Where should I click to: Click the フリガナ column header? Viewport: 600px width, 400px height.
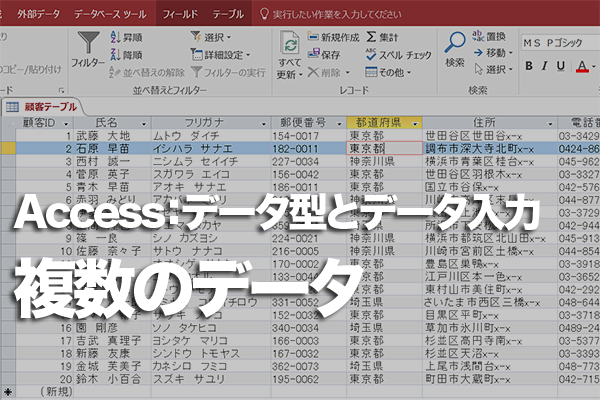click(x=211, y=123)
